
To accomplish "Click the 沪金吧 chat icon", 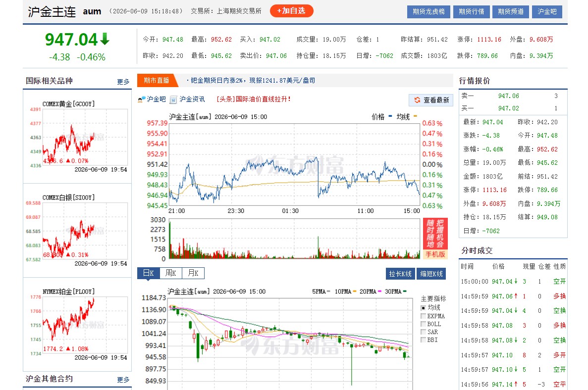I will click(x=141, y=99).
